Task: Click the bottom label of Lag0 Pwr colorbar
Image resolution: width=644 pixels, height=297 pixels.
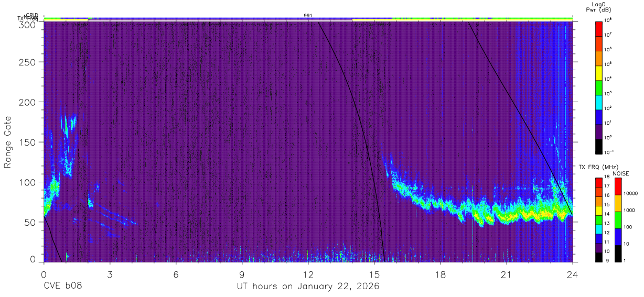Action: click(x=609, y=152)
